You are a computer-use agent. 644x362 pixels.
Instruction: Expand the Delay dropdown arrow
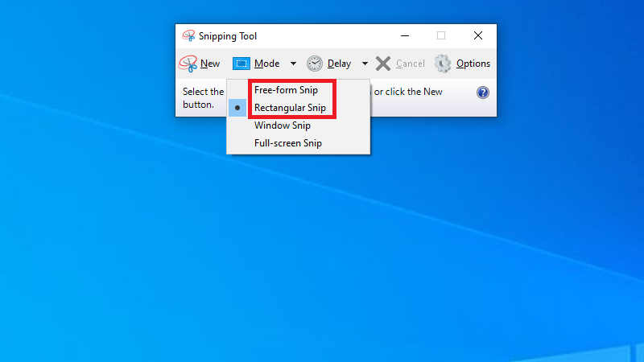365,64
